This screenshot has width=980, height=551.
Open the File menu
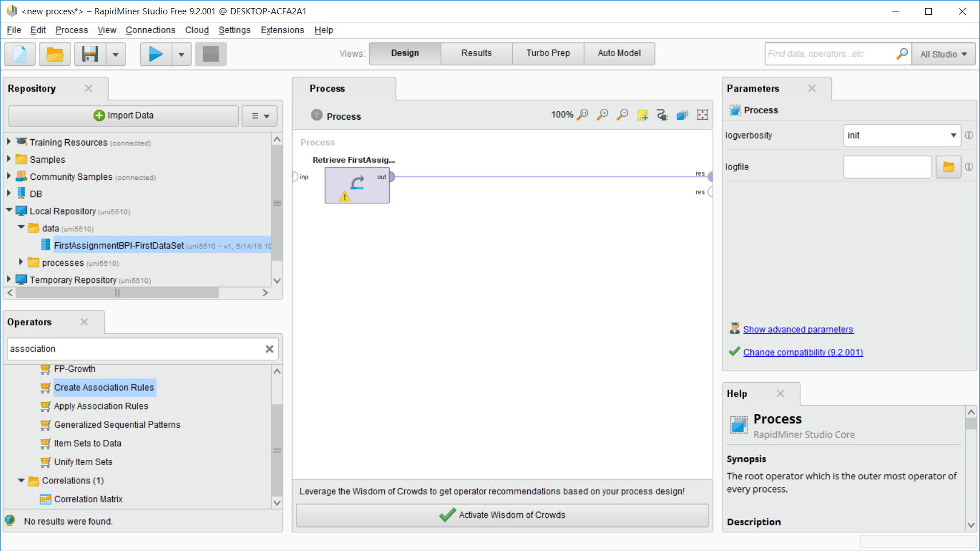click(x=14, y=30)
